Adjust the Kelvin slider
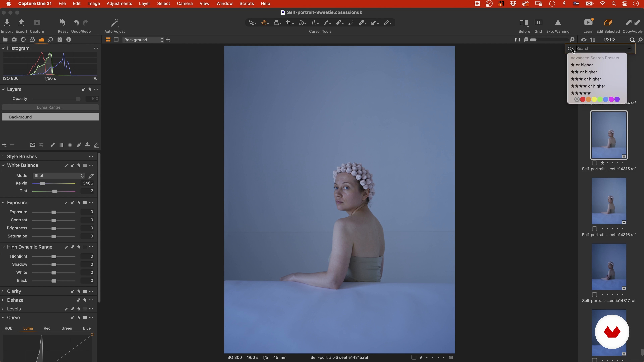Screen dimensions: 644x362 pos(42,184)
